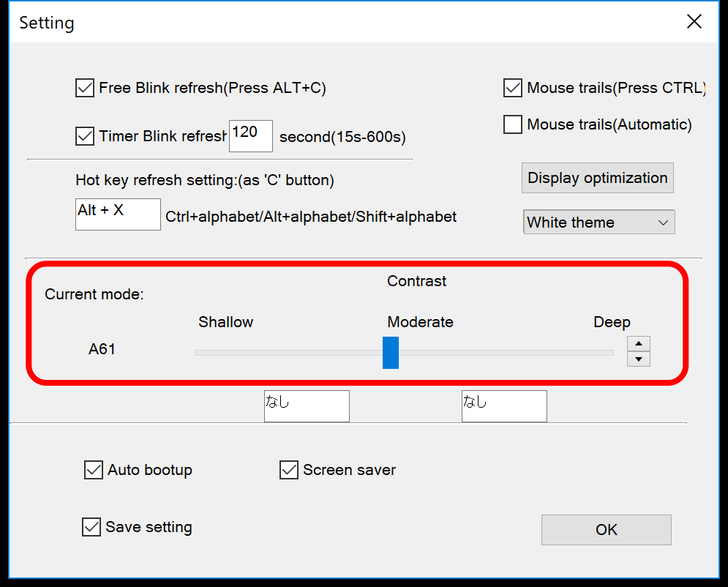728x587 pixels.
Task: Confirm settings with the OK button
Action: click(x=607, y=530)
